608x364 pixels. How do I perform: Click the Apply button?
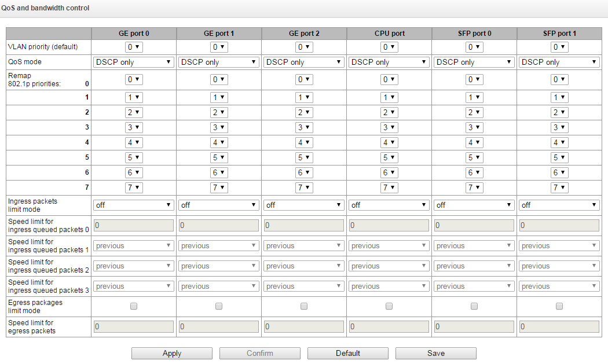point(172,353)
